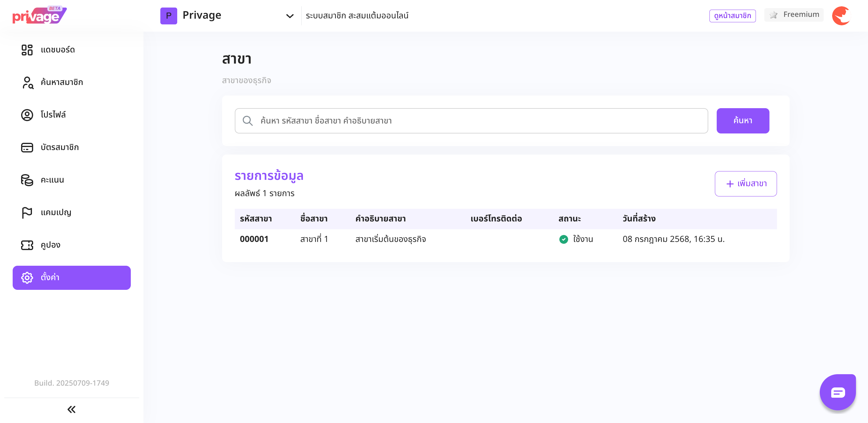The image size is (868, 423).
Task: Click the ใช้งาน status text
Action: point(583,239)
